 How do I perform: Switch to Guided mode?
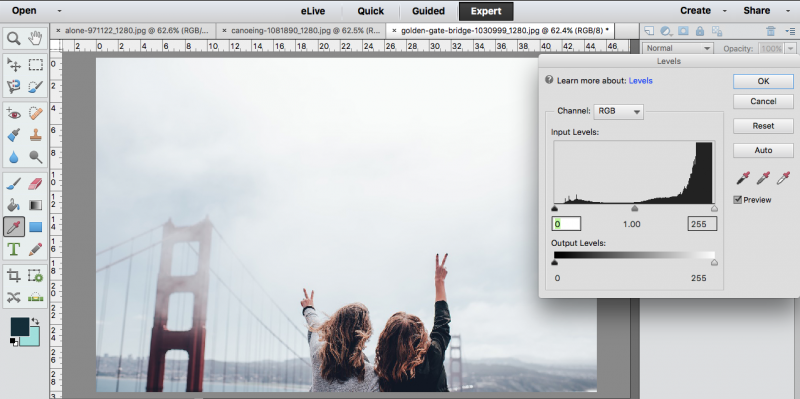pyautogui.click(x=428, y=11)
